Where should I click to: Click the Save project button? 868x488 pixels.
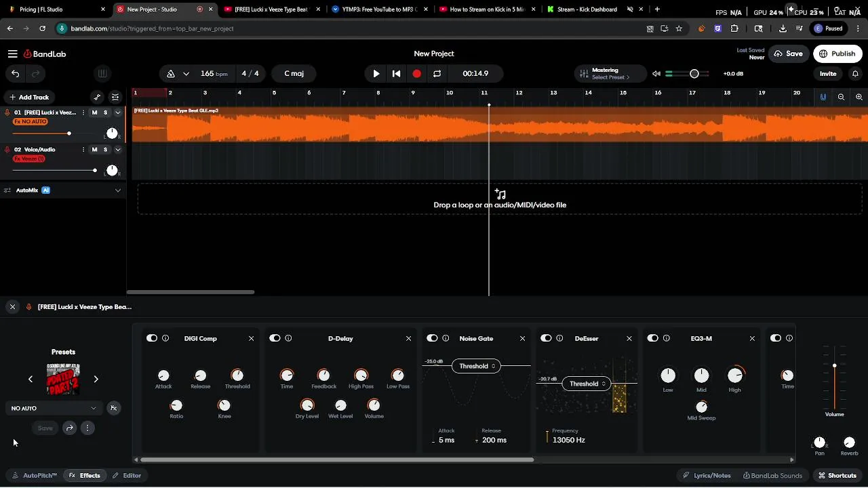click(788, 54)
